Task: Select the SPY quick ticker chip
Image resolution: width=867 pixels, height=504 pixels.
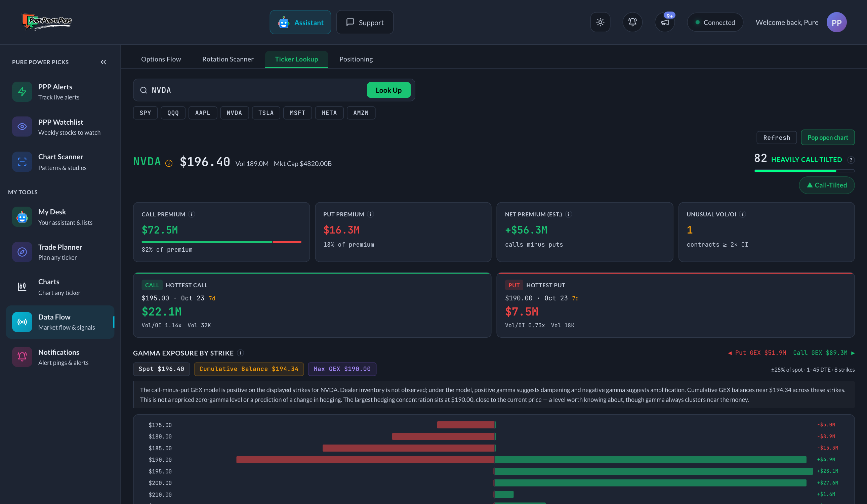Action: click(x=145, y=113)
